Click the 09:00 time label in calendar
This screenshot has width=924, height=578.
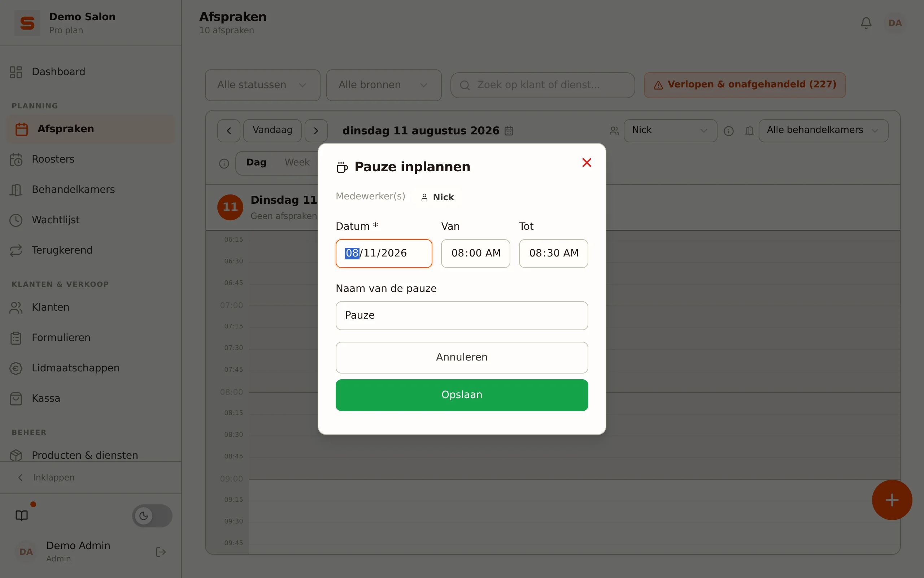pyautogui.click(x=231, y=479)
